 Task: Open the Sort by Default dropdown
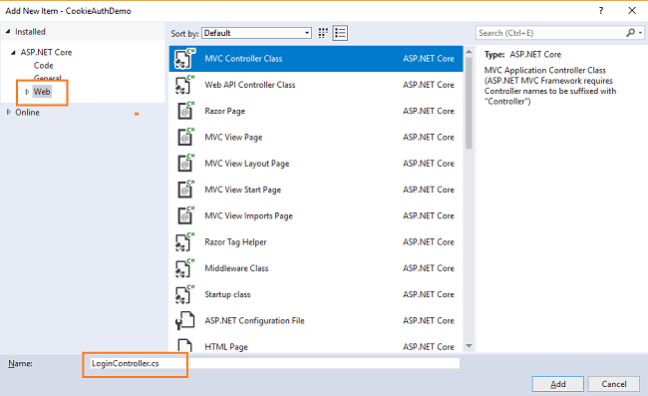257,33
